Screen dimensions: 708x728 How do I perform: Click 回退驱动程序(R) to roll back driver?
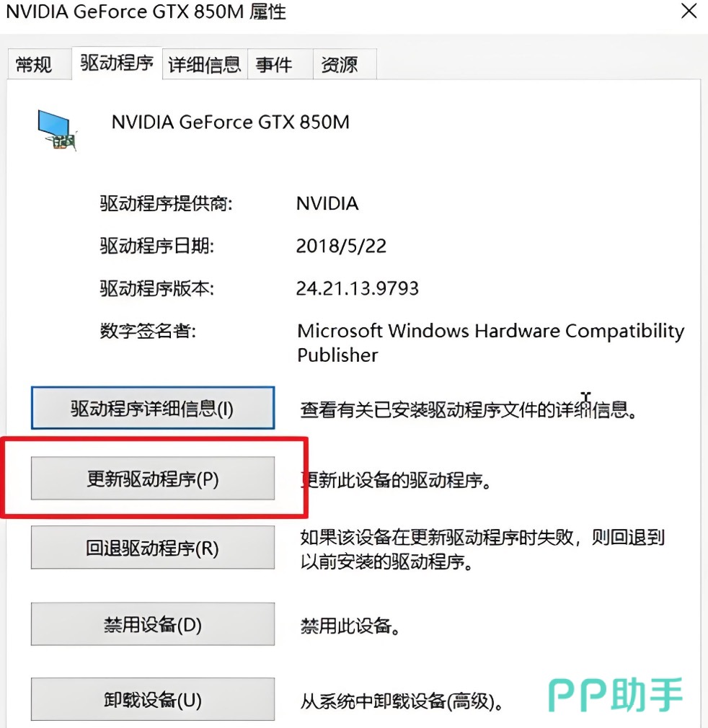pos(152,548)
